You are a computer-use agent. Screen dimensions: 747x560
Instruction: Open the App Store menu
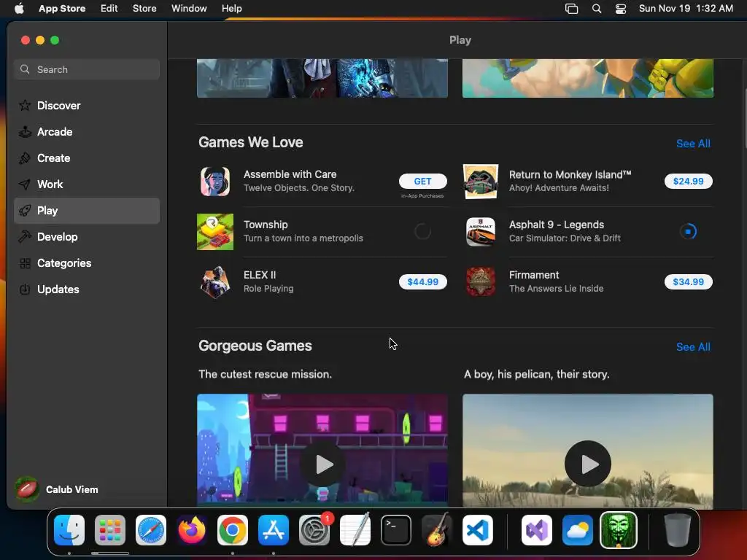pyautogui.click(x=62, y=9)
